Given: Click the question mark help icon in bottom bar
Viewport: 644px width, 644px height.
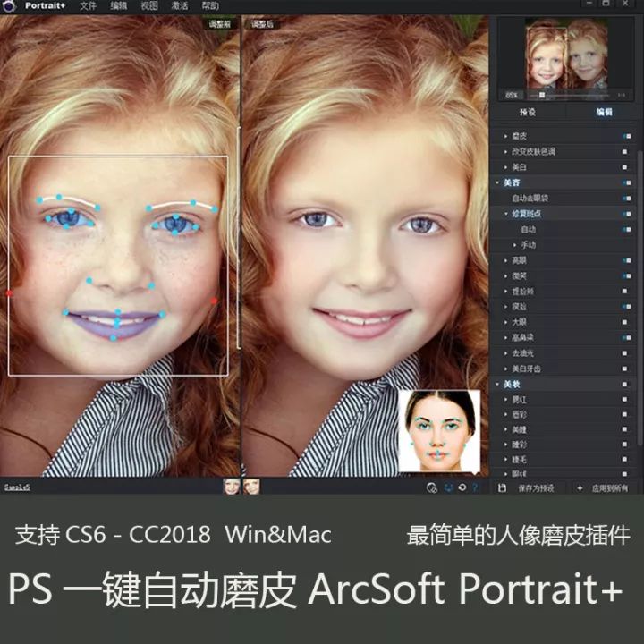Looking at the screenshot, I should point(475,487).
